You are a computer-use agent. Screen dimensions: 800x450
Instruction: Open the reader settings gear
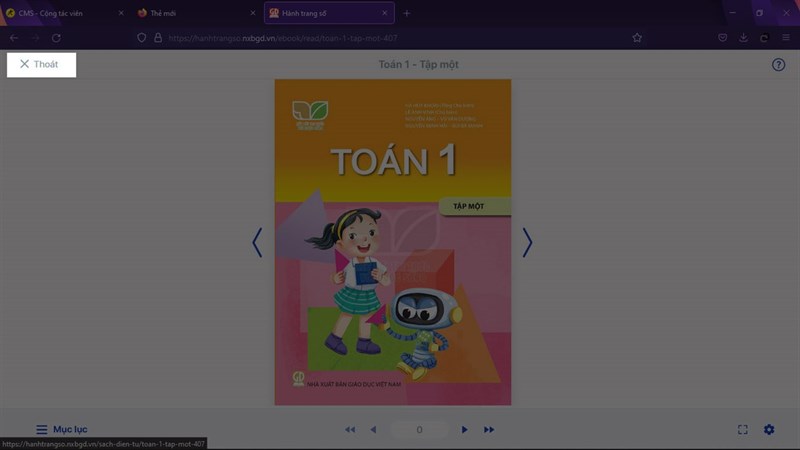point(769,429)
